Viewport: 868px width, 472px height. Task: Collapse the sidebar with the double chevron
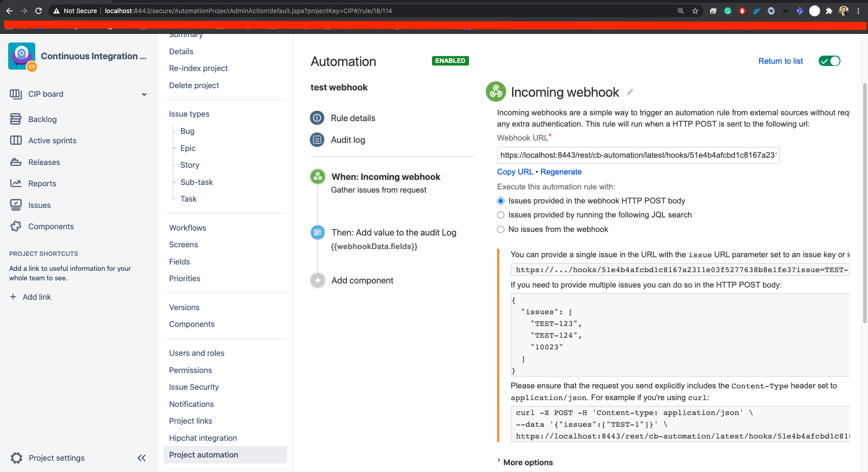point(142,458)
